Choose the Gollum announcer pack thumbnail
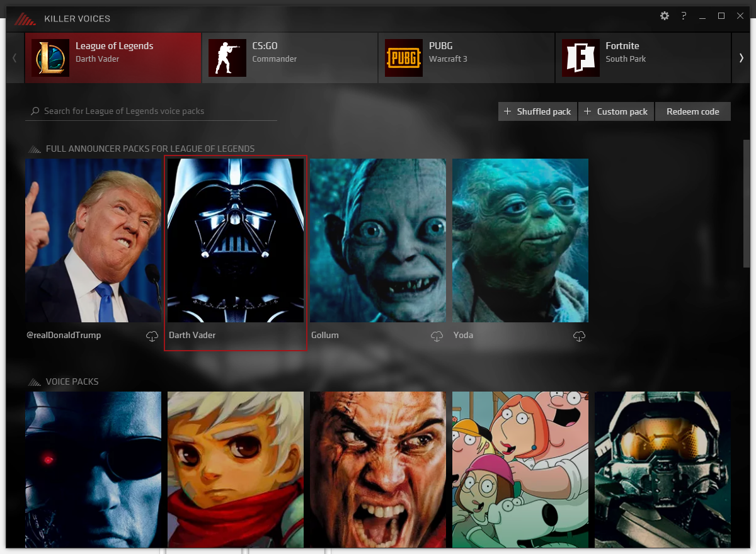The height and width of the screenshot is (554, 756). coord(378,240)
